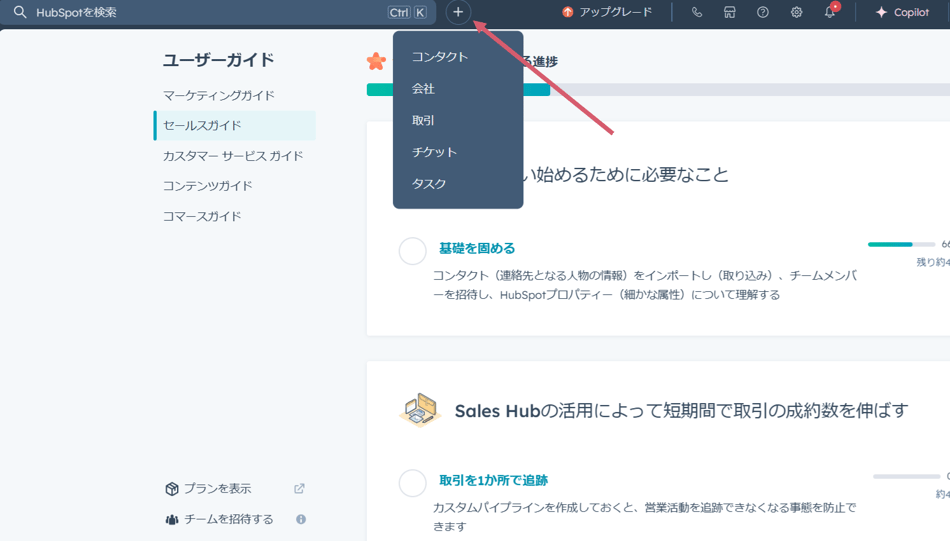This screenshot has width=950, height=541.
Task: Open 取引を1か所で追跡 task link
Action: click(493, 480)
